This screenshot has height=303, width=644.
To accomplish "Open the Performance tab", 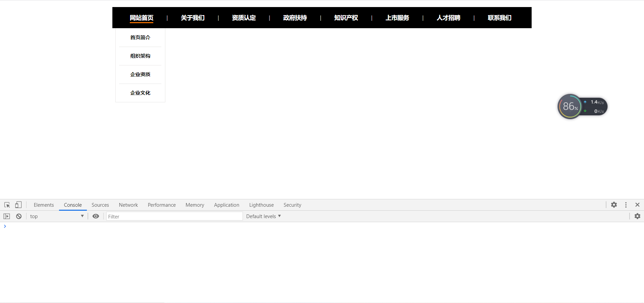I will (x=162, y=205).
